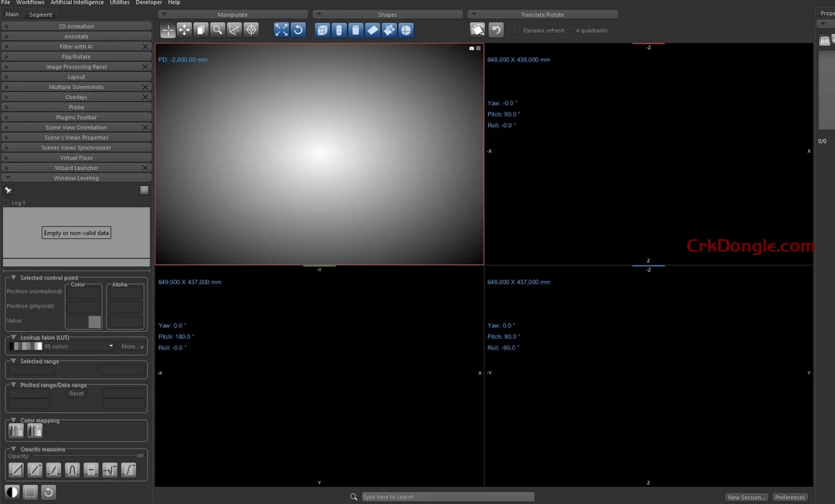Click the first Color mapping histogram icon

tap(16, 431)
